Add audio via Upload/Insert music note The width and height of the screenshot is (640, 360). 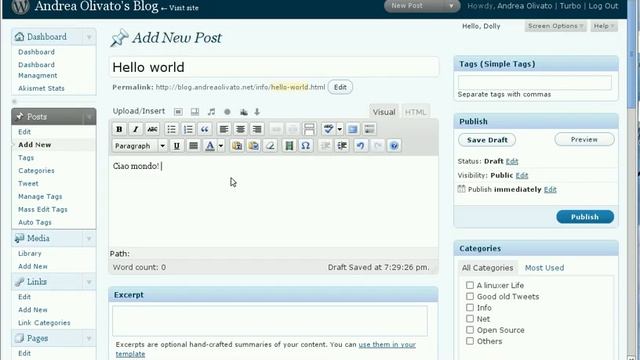click(x=211, y=112)
